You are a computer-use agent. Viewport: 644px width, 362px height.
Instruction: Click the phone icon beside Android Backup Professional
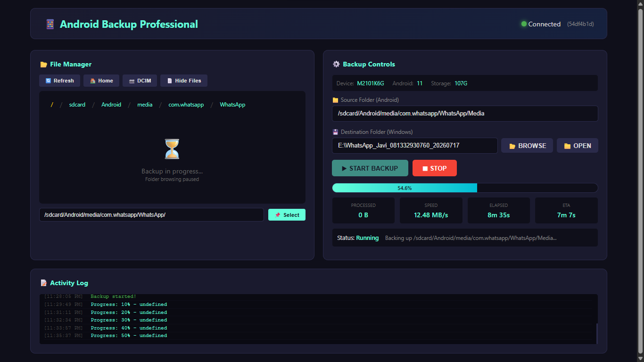[x=50, y=24]
